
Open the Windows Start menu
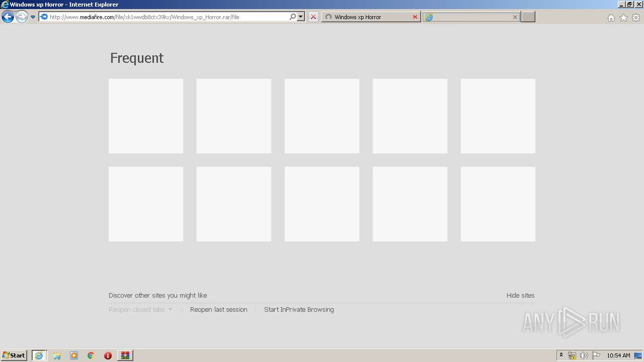pyautogui.click(x=14, y=355)
